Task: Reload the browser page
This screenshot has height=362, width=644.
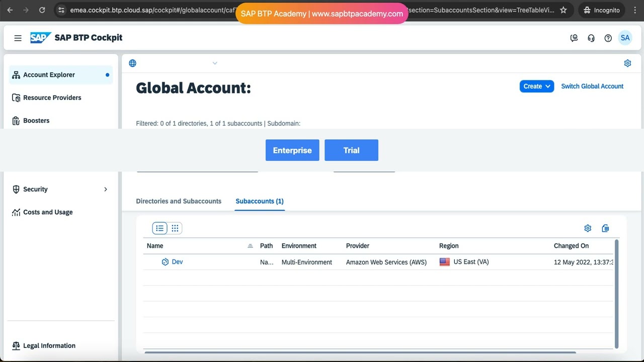Action: [x=42, y=10]
